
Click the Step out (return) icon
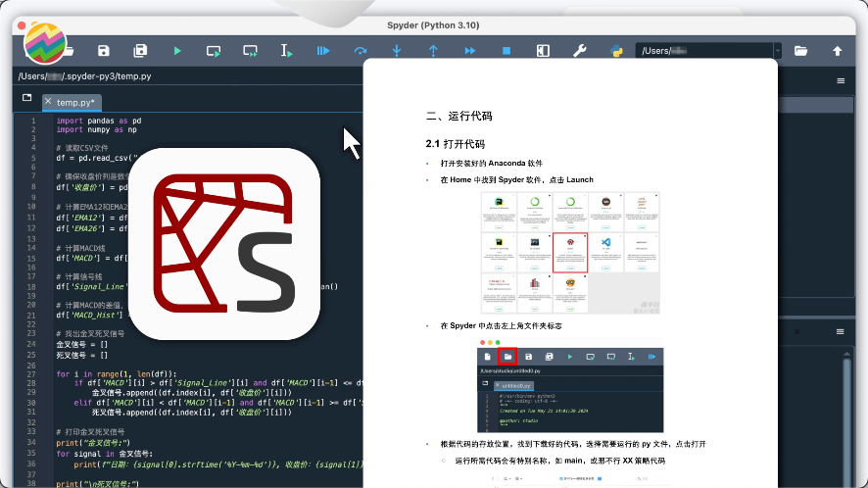(433, 50)
